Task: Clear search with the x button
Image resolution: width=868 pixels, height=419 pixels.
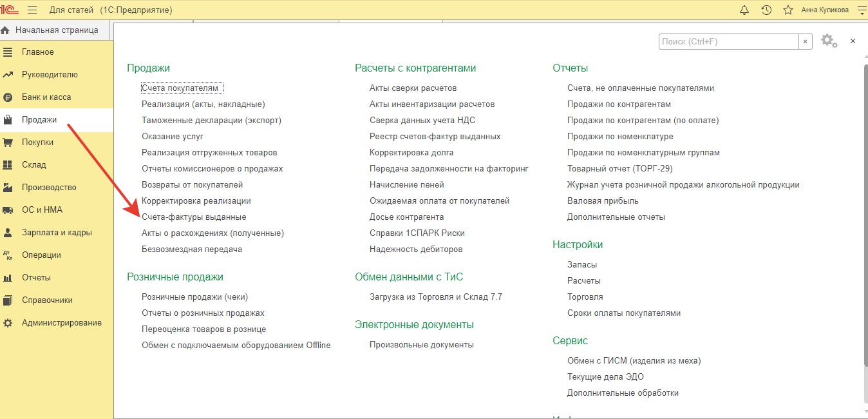Action: pyautogui.click(x=806, y=41)
